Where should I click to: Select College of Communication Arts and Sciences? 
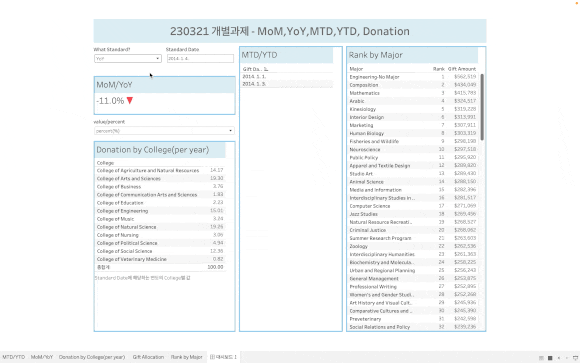point(160,195)
